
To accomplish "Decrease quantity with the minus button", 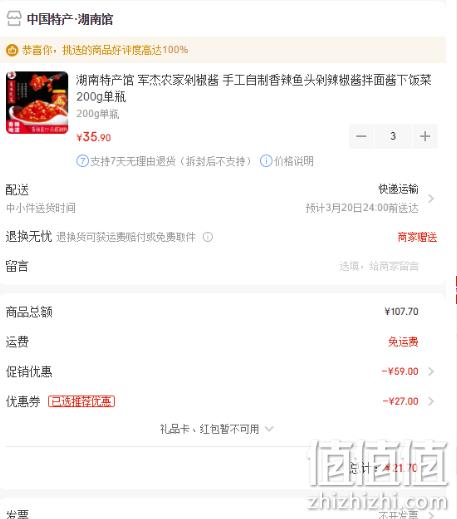I will 361,136.
